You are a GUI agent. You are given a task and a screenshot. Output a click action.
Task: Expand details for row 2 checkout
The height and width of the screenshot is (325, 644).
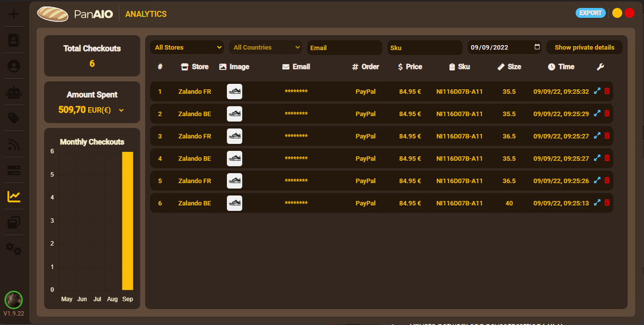pos(597,114)
